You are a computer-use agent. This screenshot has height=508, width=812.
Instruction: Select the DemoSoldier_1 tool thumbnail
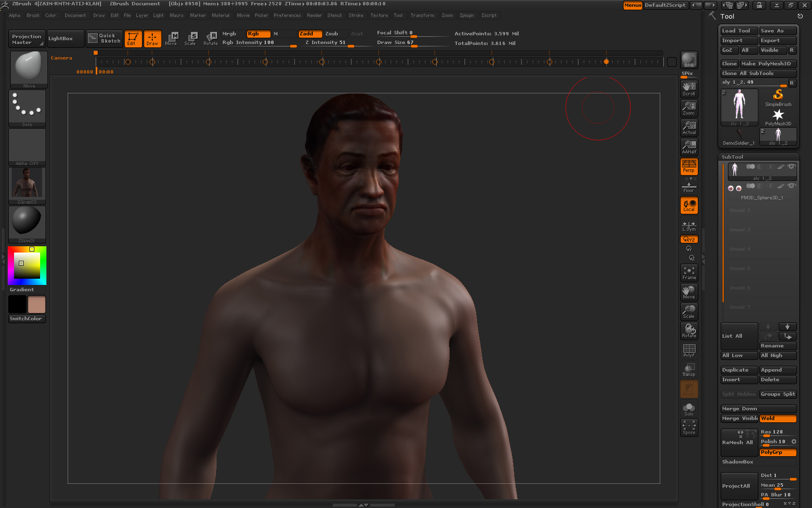(739, 136)
